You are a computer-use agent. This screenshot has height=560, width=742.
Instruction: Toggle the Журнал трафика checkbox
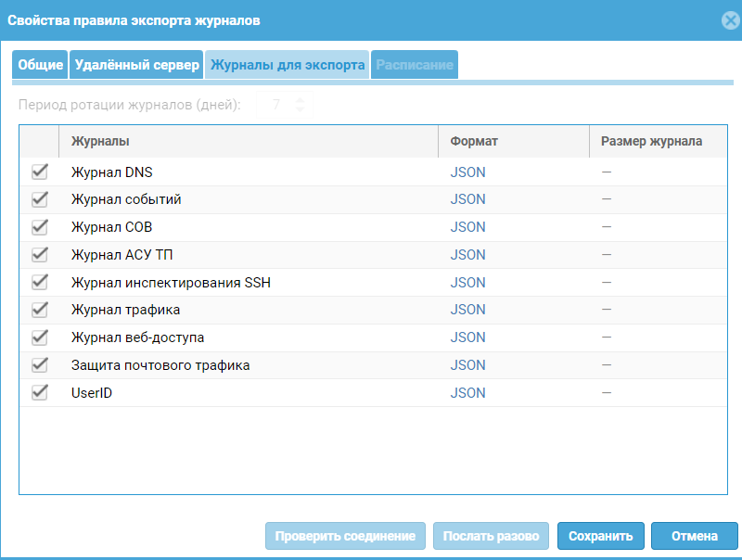[x=39, y=310]
